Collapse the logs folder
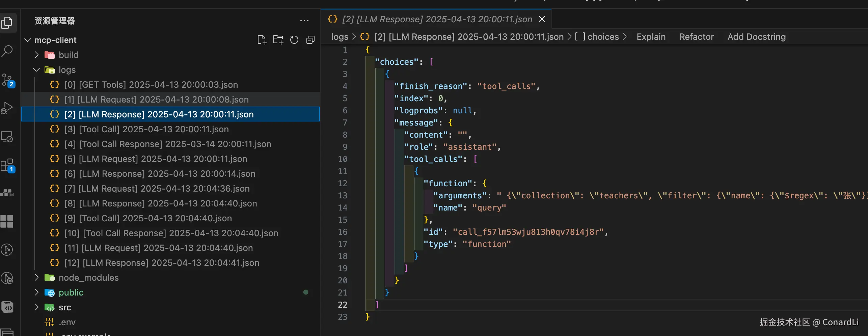The image size is (868, 336). click(67, 70)
